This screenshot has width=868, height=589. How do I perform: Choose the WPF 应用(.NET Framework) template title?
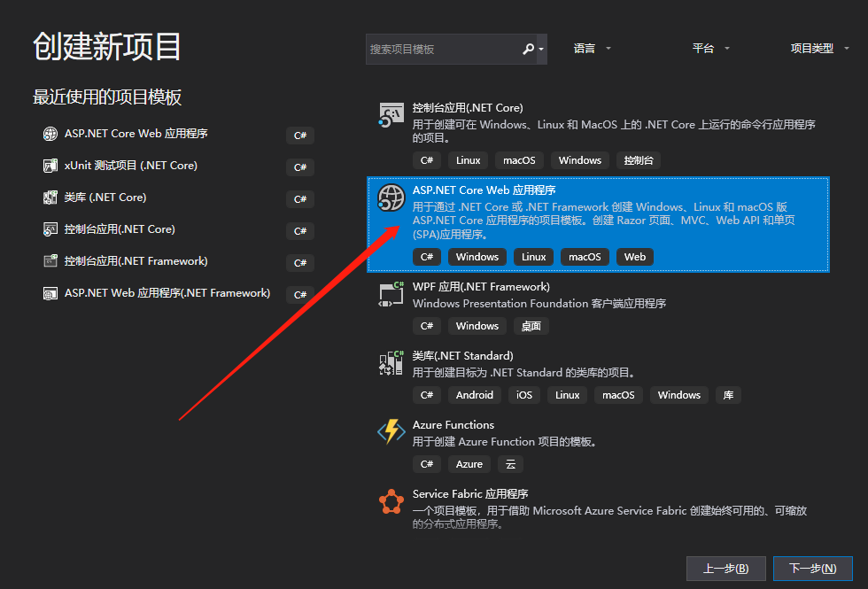(481, 287)
